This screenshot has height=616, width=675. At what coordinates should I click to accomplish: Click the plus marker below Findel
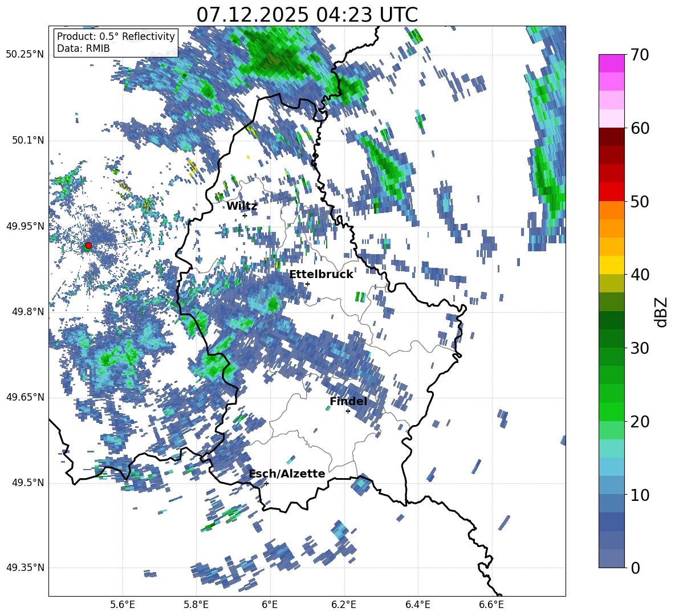tap(348, 411)
